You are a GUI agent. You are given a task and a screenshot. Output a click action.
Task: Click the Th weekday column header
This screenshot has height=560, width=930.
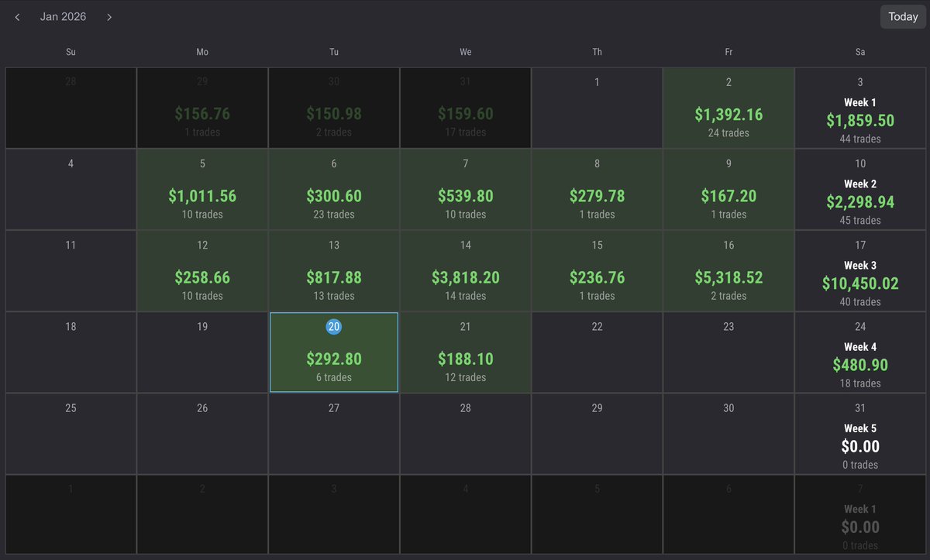tap(597, 52)
